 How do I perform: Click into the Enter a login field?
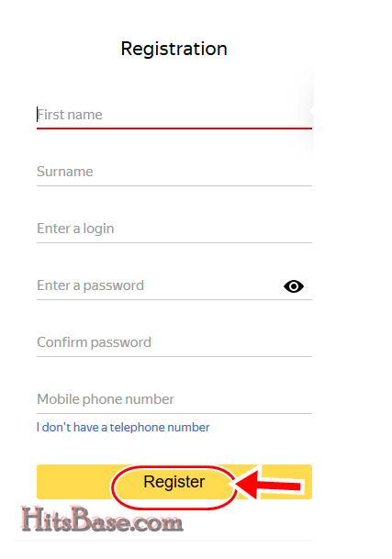[174, 229]
